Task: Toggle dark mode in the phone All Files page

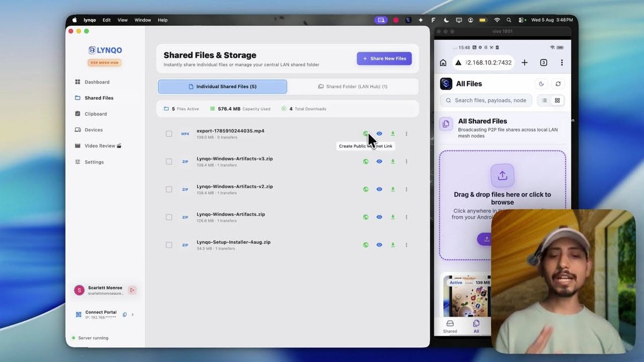Action: (541, 84)
